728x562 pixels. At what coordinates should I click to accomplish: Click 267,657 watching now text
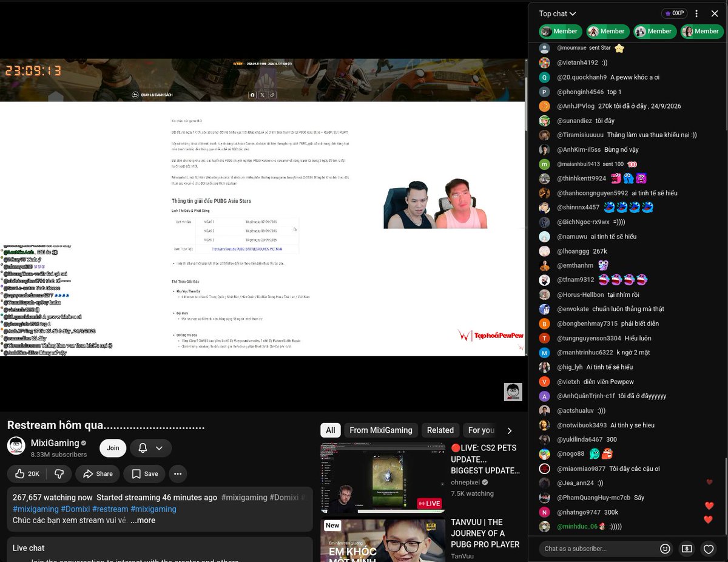pos(53,498)
